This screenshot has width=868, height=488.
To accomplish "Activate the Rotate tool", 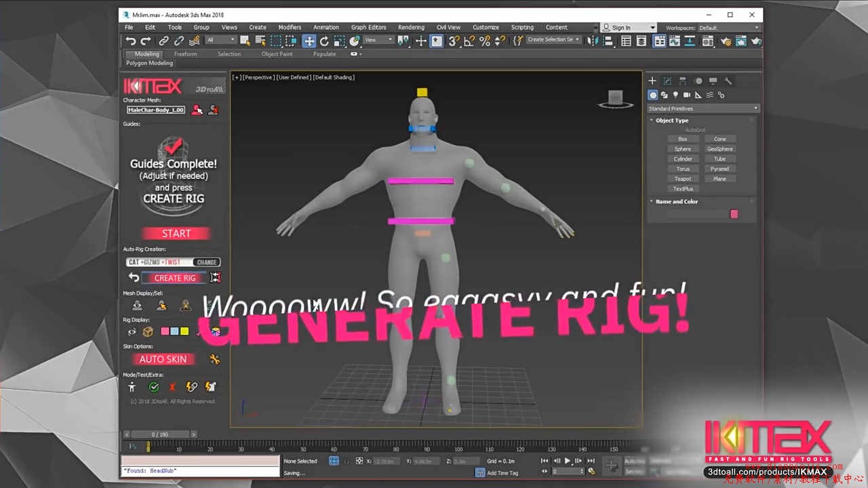I will tap(324, 41).
